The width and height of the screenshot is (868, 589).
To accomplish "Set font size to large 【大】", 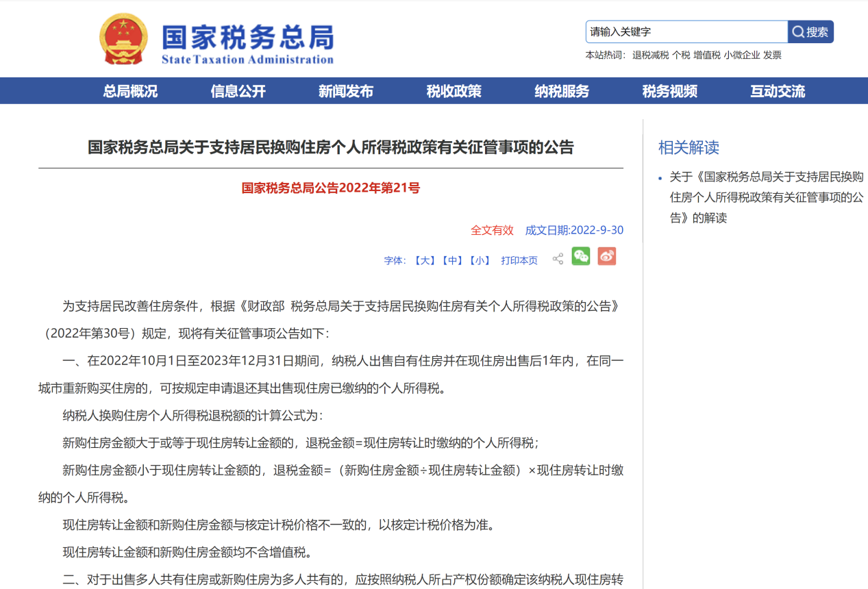I will pos(424,261).
